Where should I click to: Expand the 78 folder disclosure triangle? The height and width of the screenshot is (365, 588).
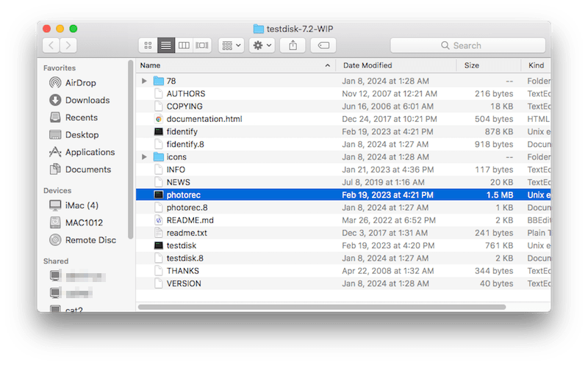click(x=144, y=81)
